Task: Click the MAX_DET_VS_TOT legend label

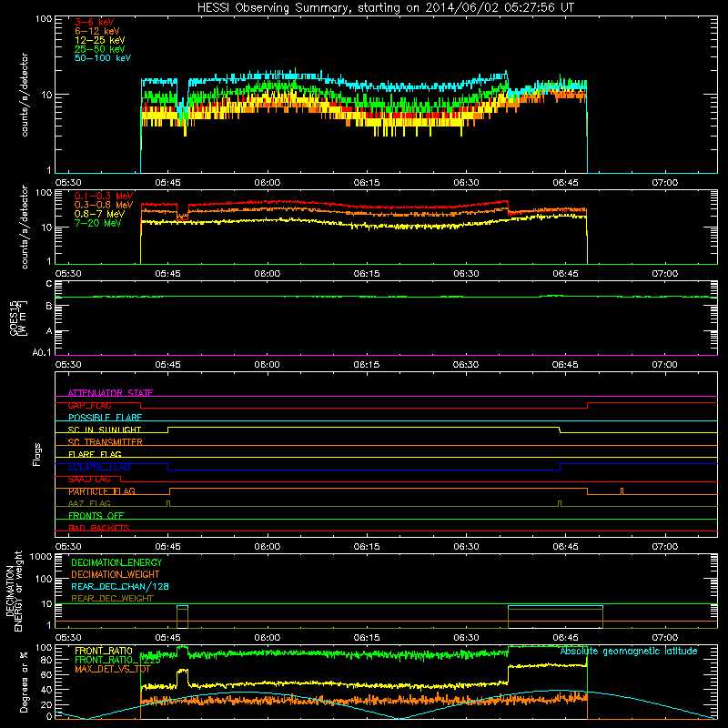Action: (x=113, y=669)
